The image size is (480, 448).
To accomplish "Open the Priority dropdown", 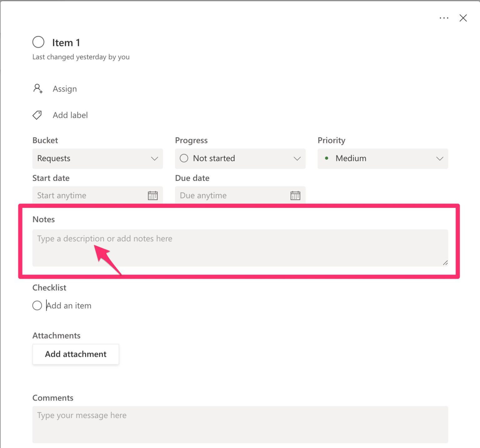I will [x=439, y=159].
